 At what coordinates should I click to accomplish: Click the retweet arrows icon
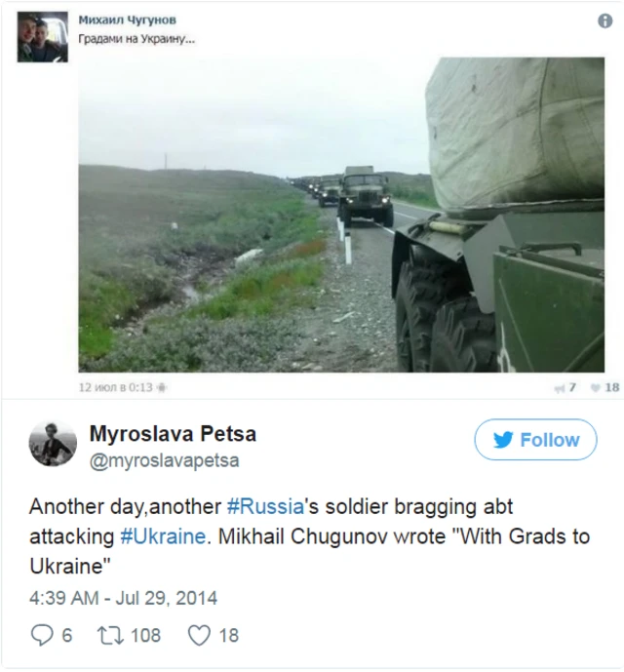(x=110, y=636)
